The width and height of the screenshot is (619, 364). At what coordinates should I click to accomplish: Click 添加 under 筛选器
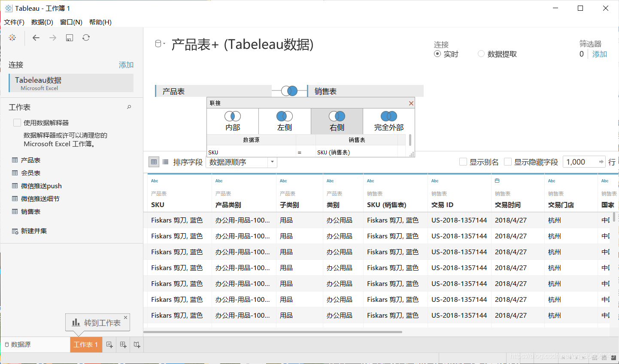click(600, 54)
